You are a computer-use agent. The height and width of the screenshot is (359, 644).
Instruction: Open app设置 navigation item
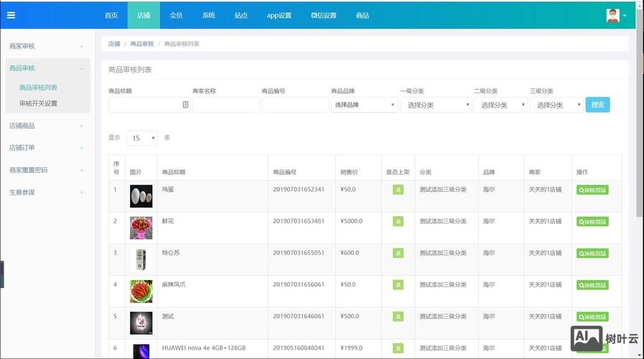point(279,15)
